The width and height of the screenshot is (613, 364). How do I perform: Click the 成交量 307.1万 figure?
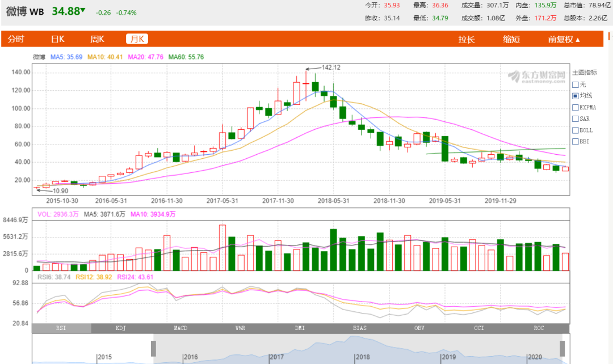point(485,6)
